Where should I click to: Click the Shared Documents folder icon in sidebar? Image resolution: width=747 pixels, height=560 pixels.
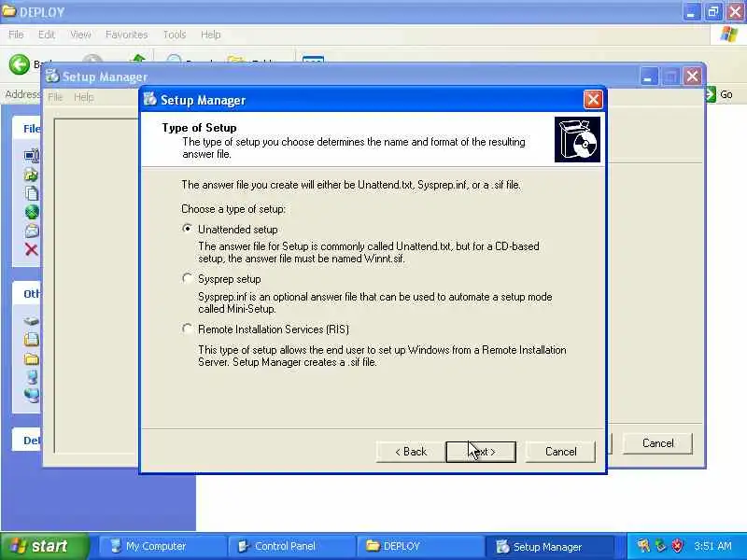click(x=32, y=358)
